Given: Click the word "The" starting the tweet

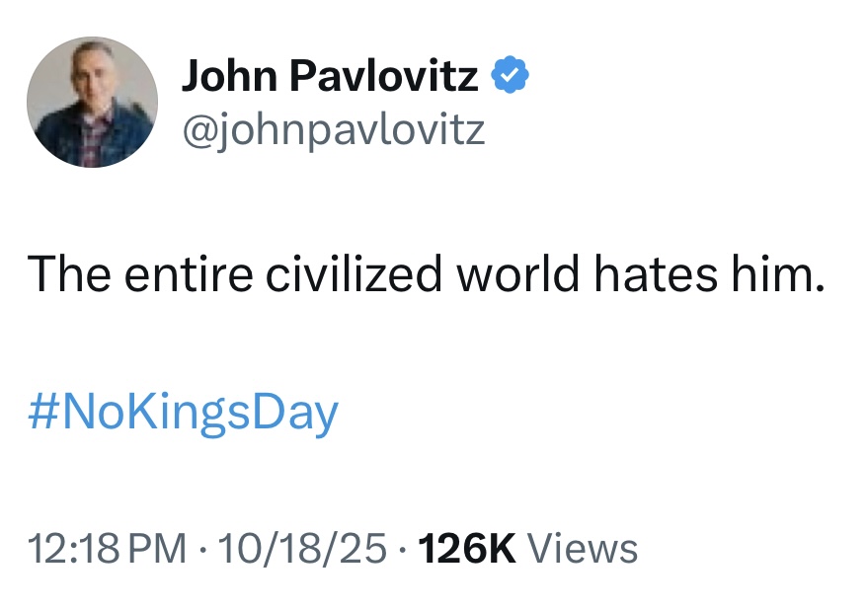Looking at the screenshot, I should 69,273.
